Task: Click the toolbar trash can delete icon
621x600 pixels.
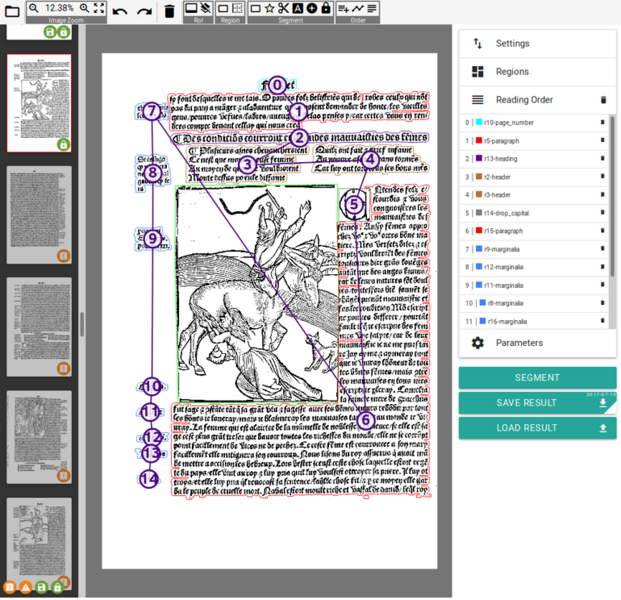Action: click(170, 11)
